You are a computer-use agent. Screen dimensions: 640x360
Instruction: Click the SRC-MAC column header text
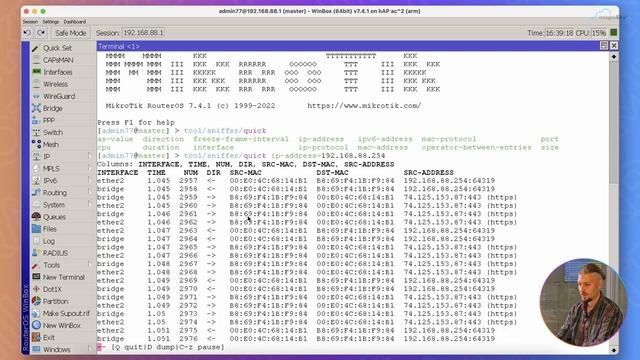click(x=245, y=173)
